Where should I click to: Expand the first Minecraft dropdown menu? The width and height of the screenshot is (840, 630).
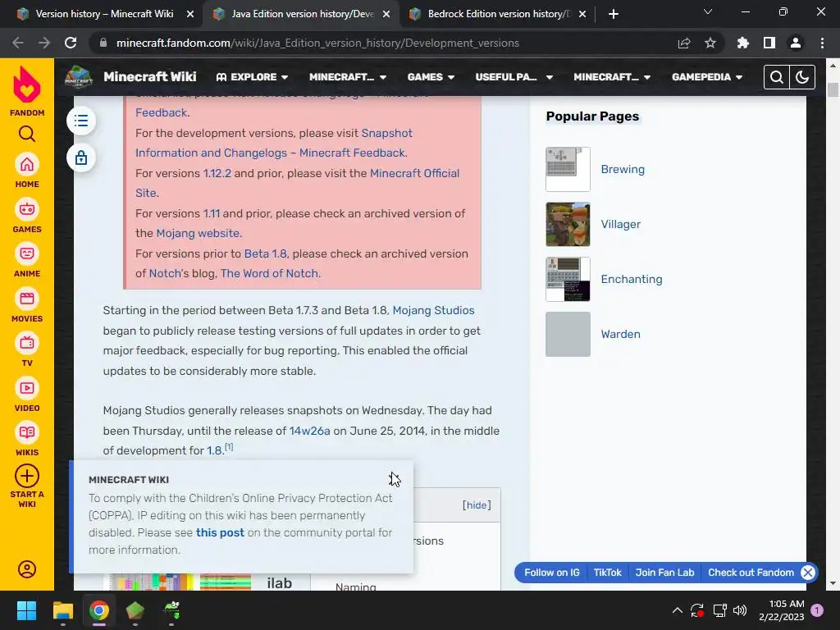tap(348, 77)
